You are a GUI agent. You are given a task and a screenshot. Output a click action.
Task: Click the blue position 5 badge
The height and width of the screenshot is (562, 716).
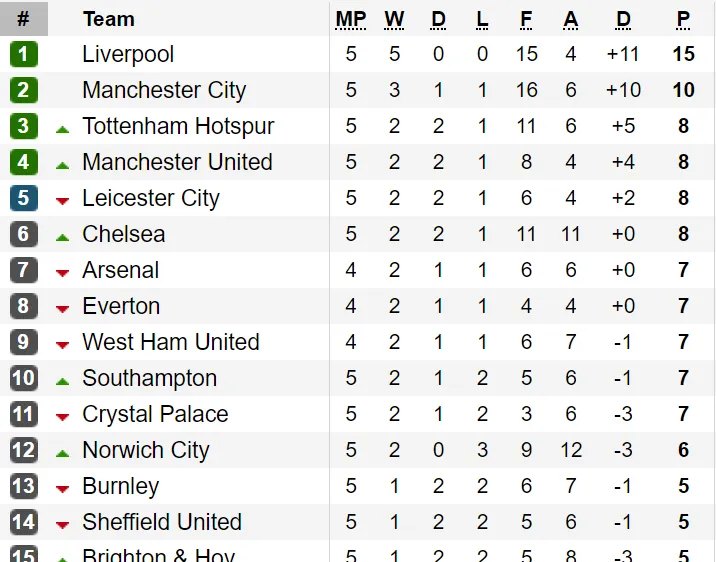(23, 198)
